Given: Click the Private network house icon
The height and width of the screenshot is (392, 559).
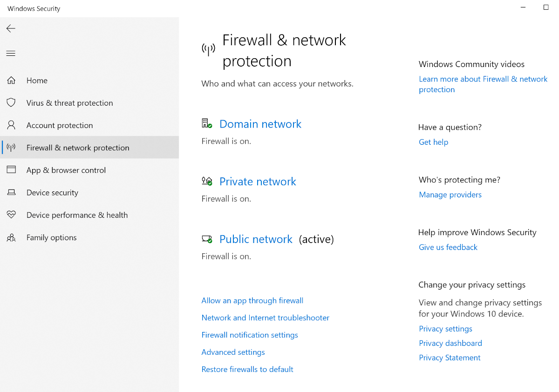Looking at the screenshot, I should click(x=207, y=181).
